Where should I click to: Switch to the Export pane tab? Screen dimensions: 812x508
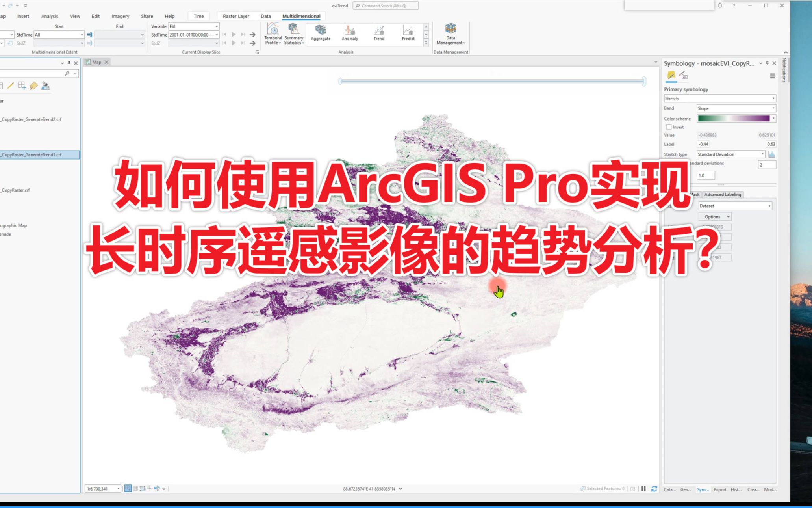click(x=720, y=489)
